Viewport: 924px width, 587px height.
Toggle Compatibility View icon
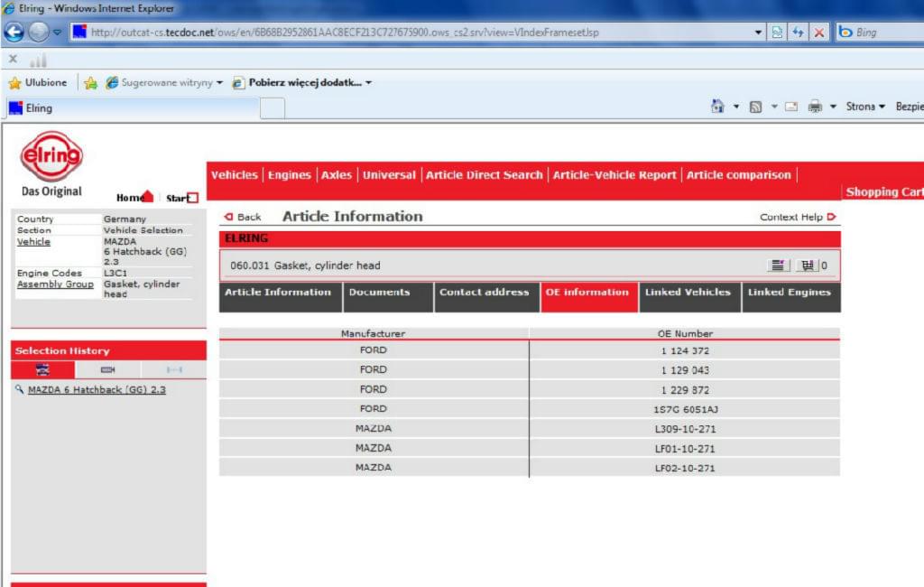(x=777, y=33)
